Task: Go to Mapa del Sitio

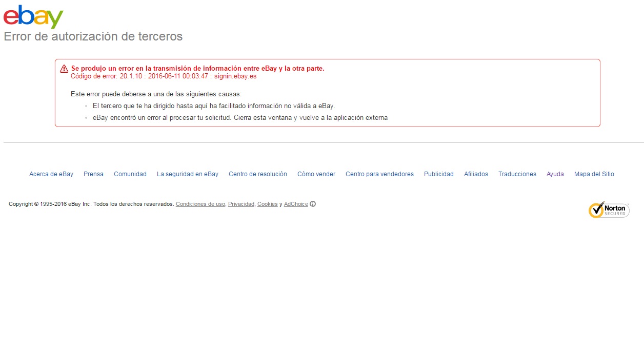Action: tap(594, 174)
